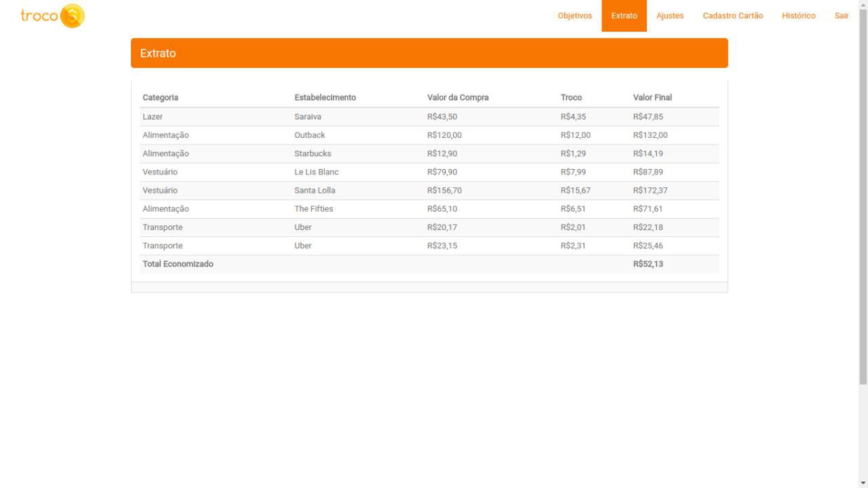Select troco value R$12,00
Screen dimensions: 868x488
pos(576,135)
